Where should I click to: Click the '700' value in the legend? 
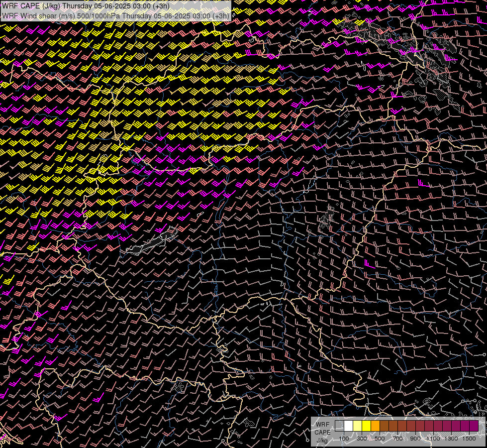tap(397, 439)
